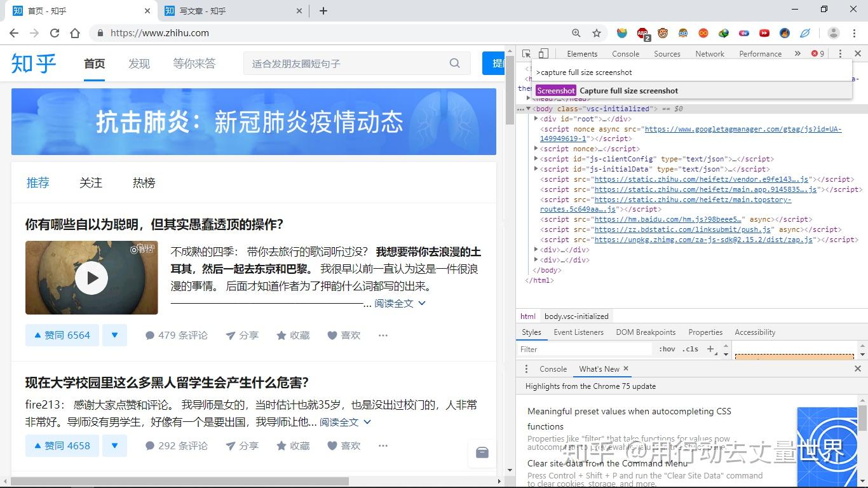Open the AdBlock Plus extension icon
This screenshot has height=488, width=868.
click(x=642, y=33)
